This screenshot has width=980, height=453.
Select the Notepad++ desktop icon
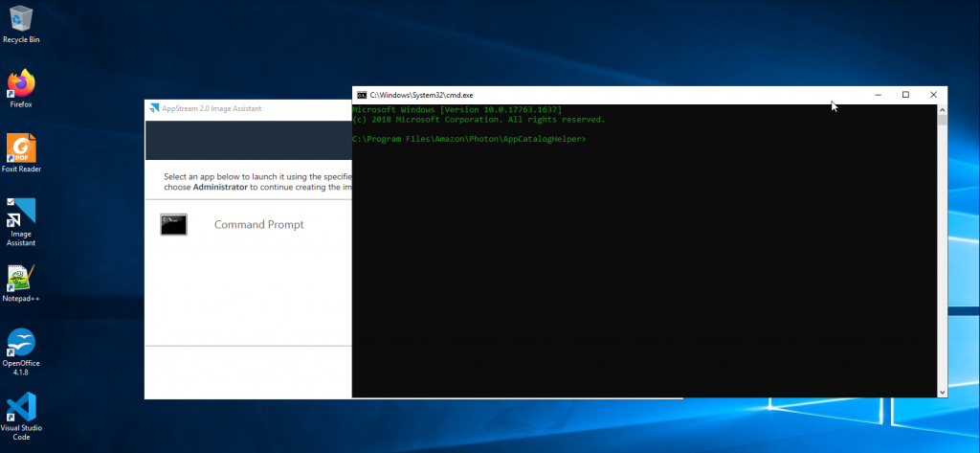click(x=21, y=283)
